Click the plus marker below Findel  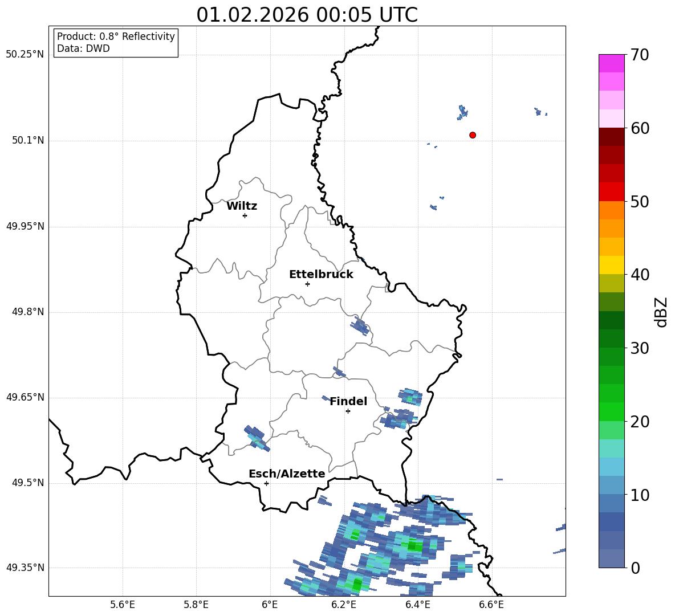pyautogui.click(x=348, y=411)
